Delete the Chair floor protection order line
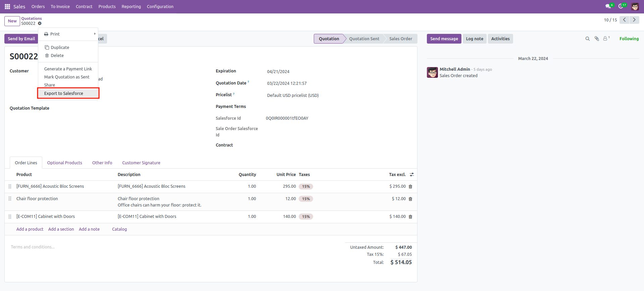The width and height of the screenshot is (644, 291). pos(410,199)
